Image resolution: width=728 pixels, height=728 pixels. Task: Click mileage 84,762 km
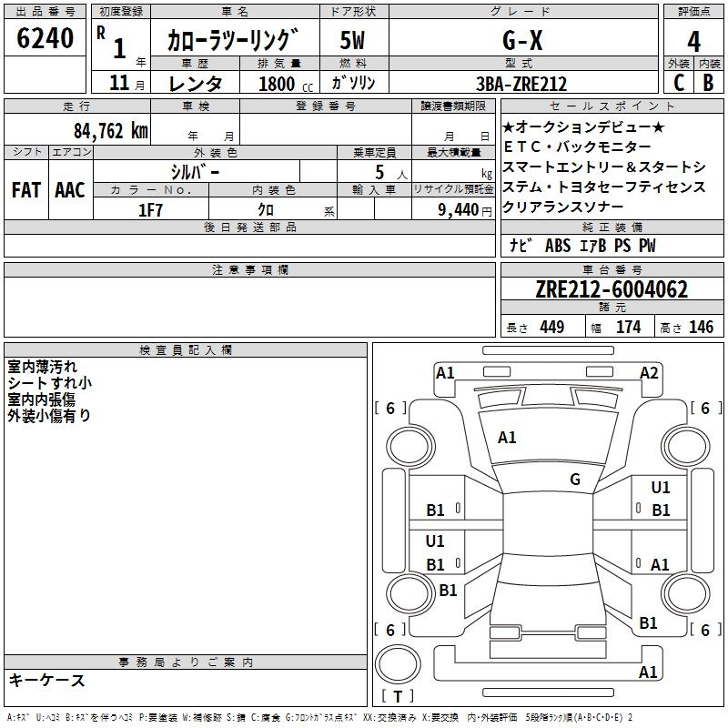coord(111,131)
